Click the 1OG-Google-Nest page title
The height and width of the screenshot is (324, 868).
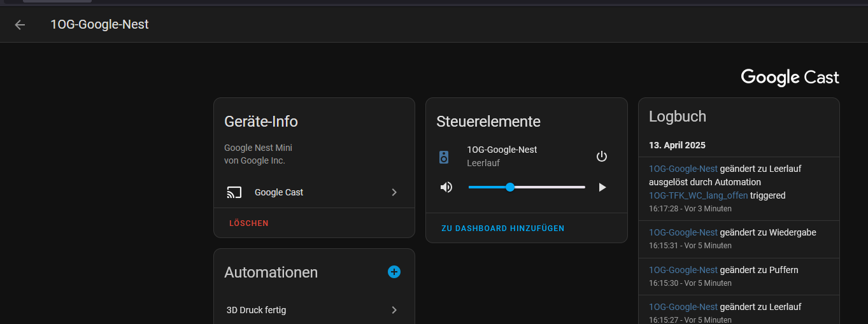tap(99, 25)
